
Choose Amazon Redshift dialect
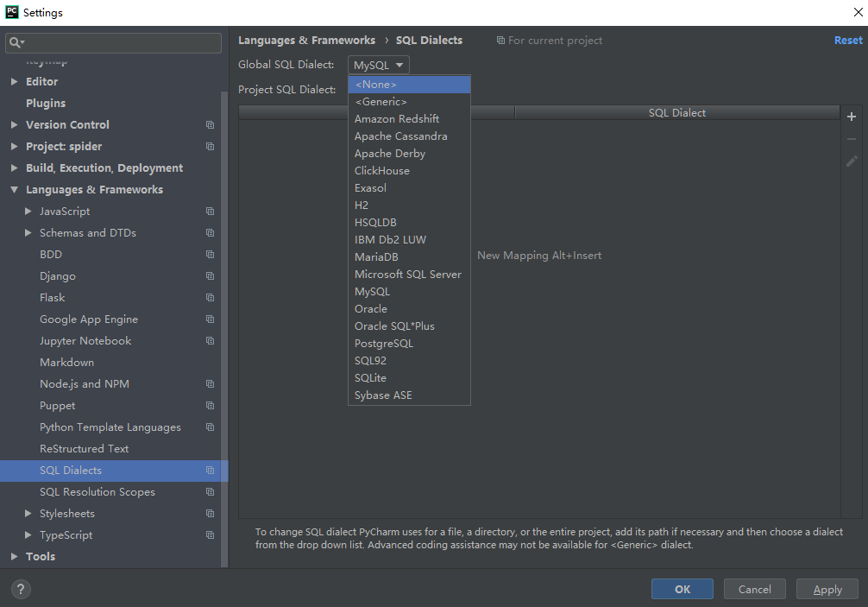pos(409,119)
